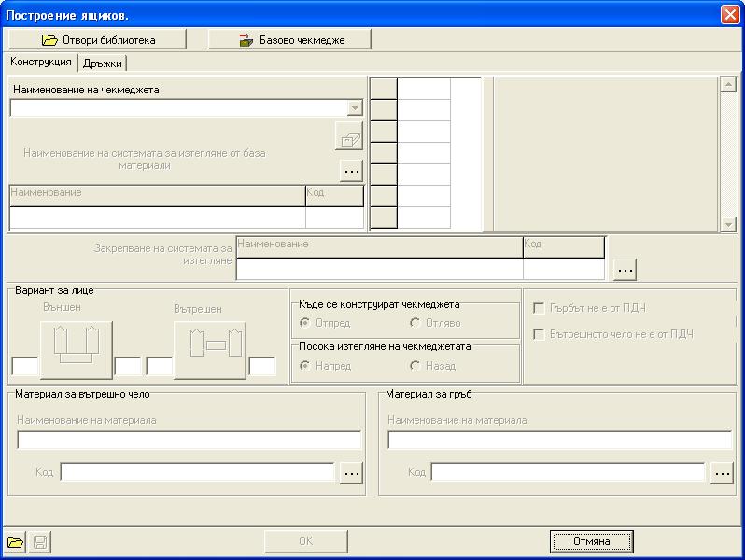
Task: Open the Конструкция tab
Action: pyautogui.click(x=41, y=63)
